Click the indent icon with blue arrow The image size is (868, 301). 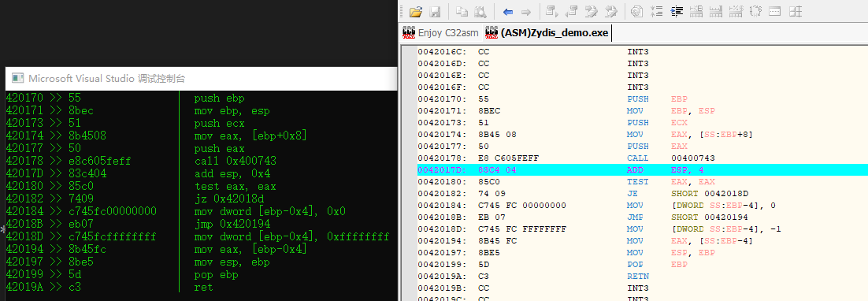tap(677, 12)
